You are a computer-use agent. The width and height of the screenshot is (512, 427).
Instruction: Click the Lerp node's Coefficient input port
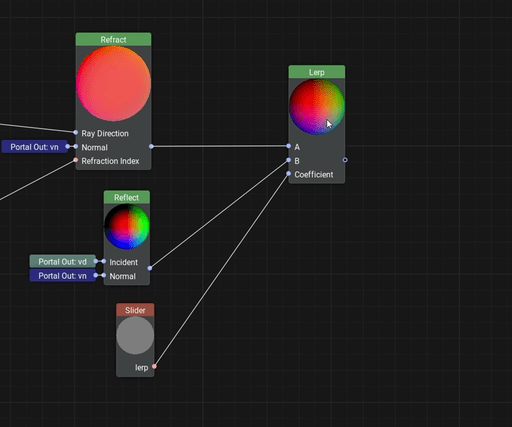point(289,173)
